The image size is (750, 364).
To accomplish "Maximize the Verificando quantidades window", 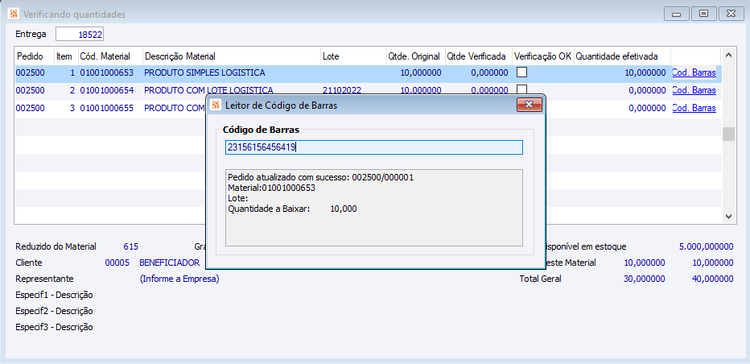I will (703, 14).
